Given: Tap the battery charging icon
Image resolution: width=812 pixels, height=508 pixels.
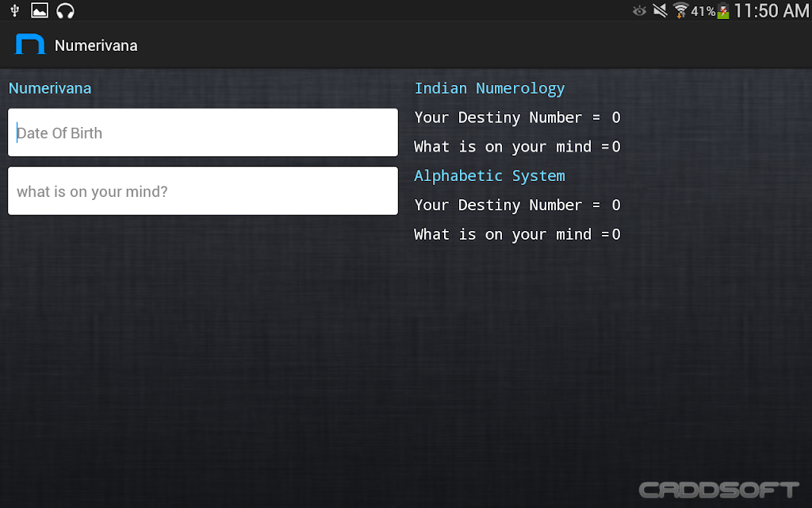Looking at the screenshot, I should tap(723, 10).
